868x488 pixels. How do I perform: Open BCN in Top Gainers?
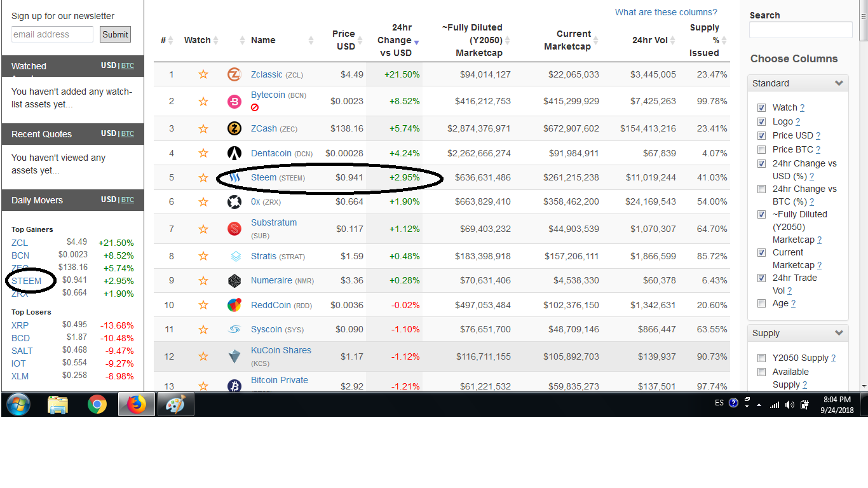point(20,255)
